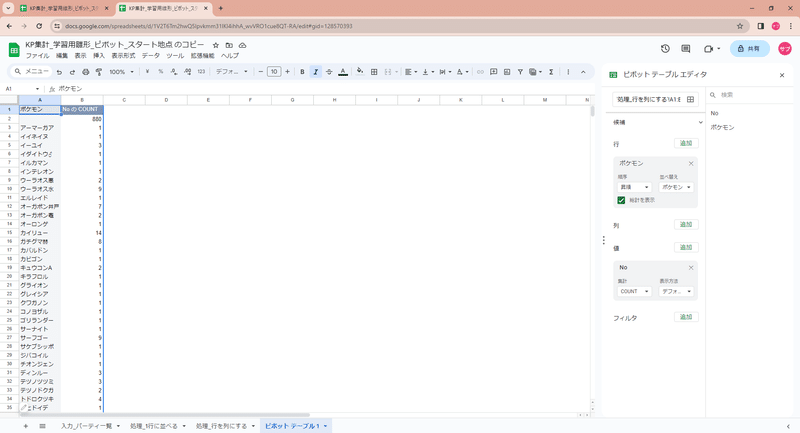Increase font size with plus button
Image resolution: width=800 pixels, height=433 pixels.
point(287,72)
